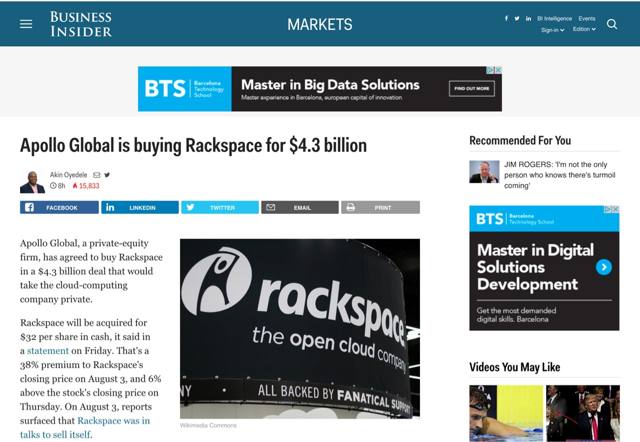The image size is (640, 442).
Task: Expand the Edition dropdown
Action: click(583, 30)
